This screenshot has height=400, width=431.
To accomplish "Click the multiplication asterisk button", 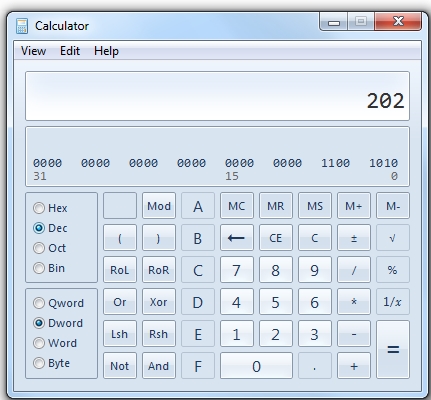I will click(354, 302).
